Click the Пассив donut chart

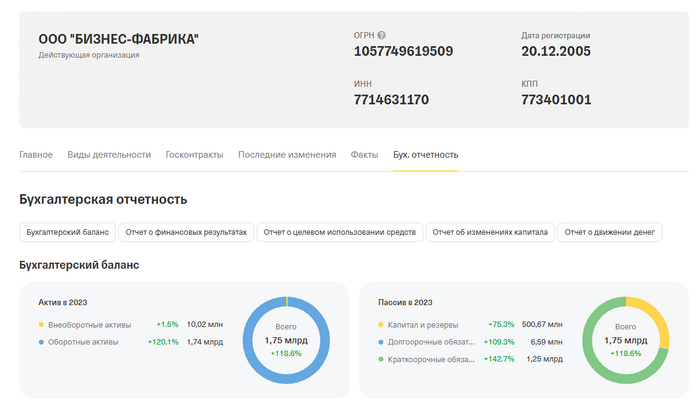[625, 340]
